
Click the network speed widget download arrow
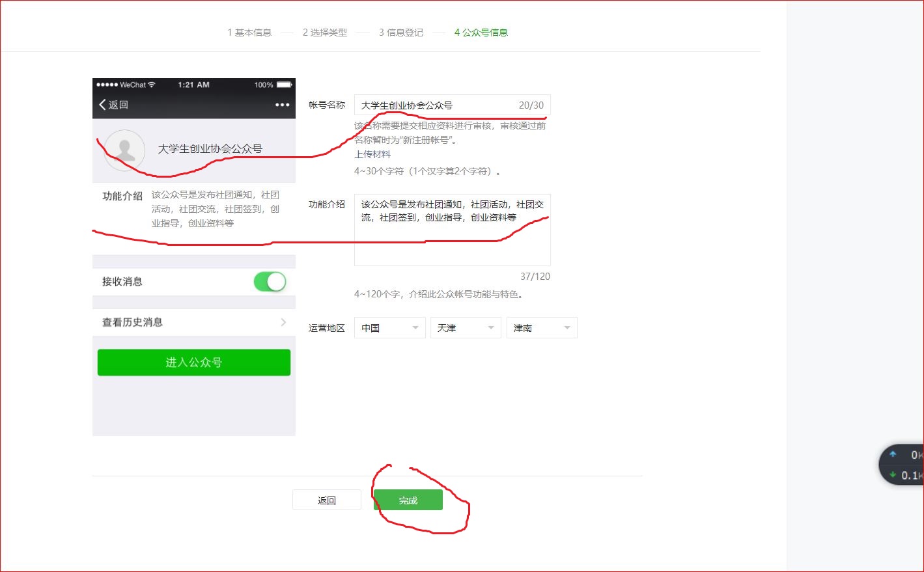pos(893,475)
